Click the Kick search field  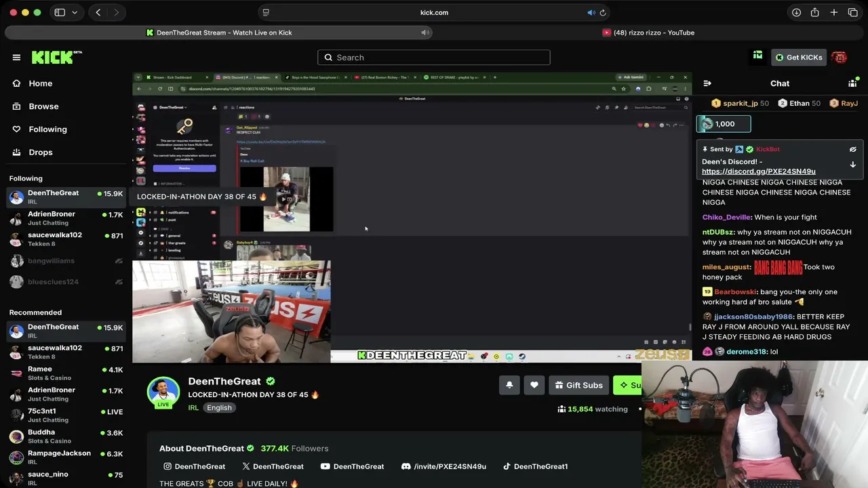[x=434, y=58]
